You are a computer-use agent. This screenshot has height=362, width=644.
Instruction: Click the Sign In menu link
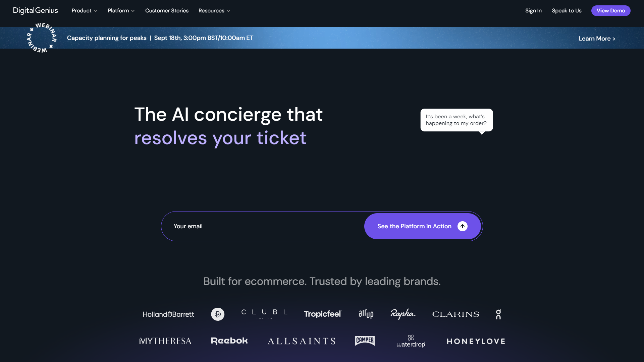[533, 11]
